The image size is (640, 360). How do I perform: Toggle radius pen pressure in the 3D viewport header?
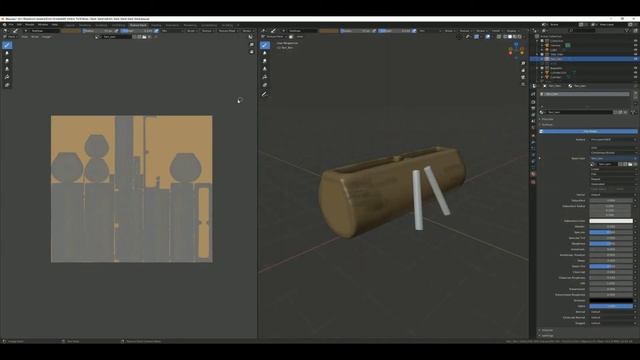click(x=374, y=31)
